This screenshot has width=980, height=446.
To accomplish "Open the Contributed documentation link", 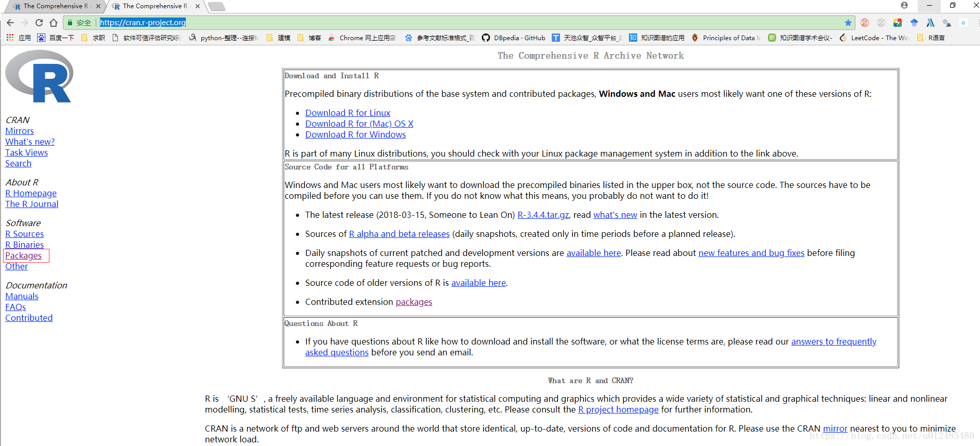I will click(x=29, y=318).
